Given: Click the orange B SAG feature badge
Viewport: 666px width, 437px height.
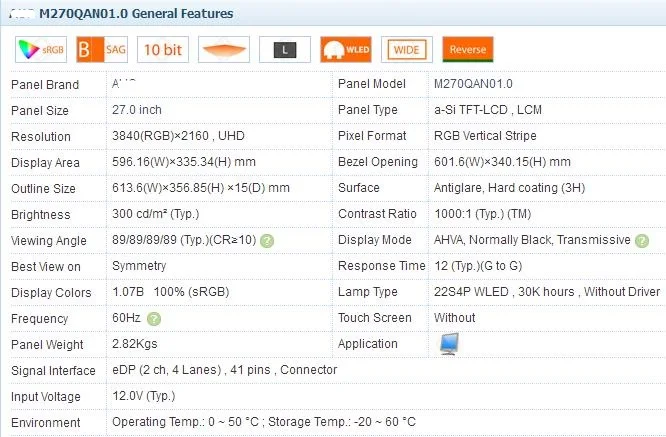Looking at the screenshot, I should (x=102, y=49).
